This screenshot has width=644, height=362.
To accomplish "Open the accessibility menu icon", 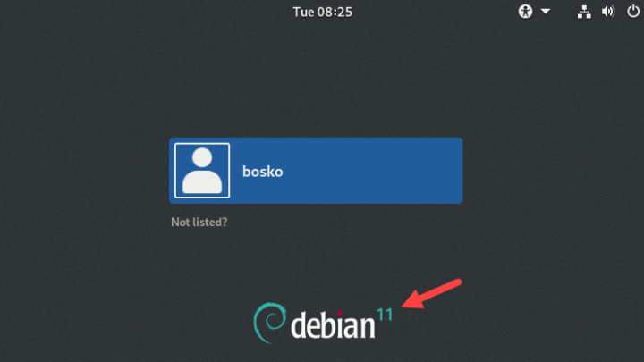I will pos(525,12).
